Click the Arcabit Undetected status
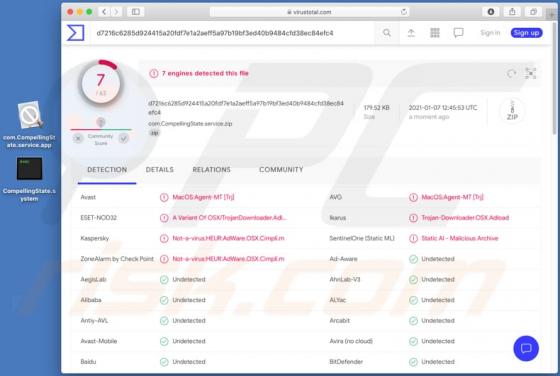 click(x=438, y=321)
